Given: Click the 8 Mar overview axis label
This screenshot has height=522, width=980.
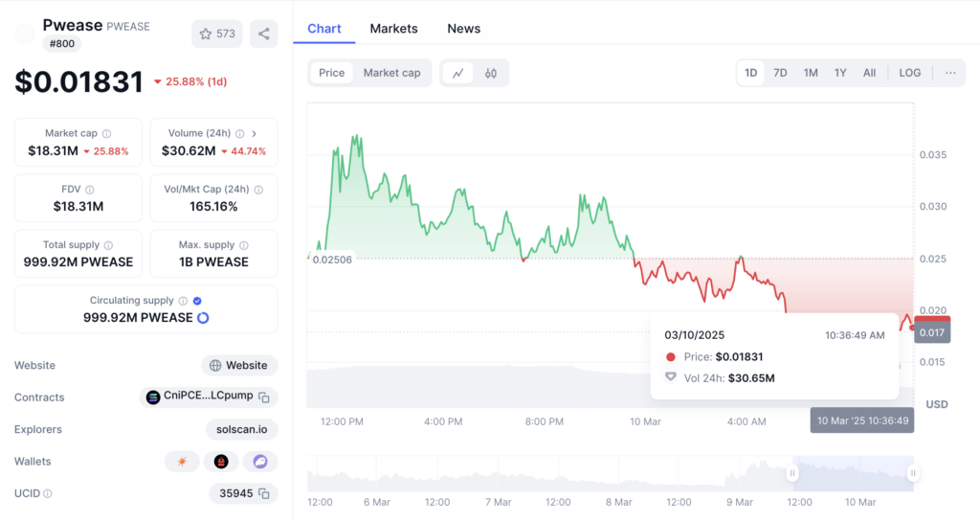Looking at the screenshot, I should (619, 502).
